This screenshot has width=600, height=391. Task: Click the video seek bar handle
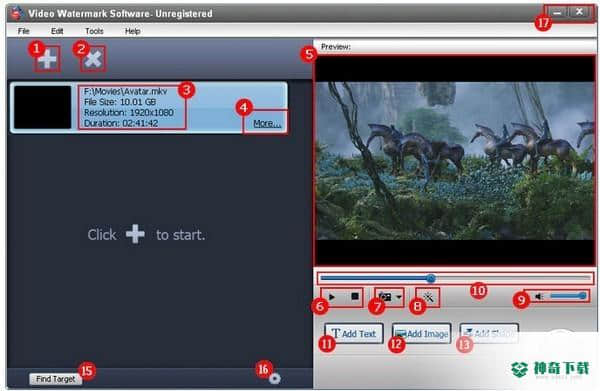point(431,278)
